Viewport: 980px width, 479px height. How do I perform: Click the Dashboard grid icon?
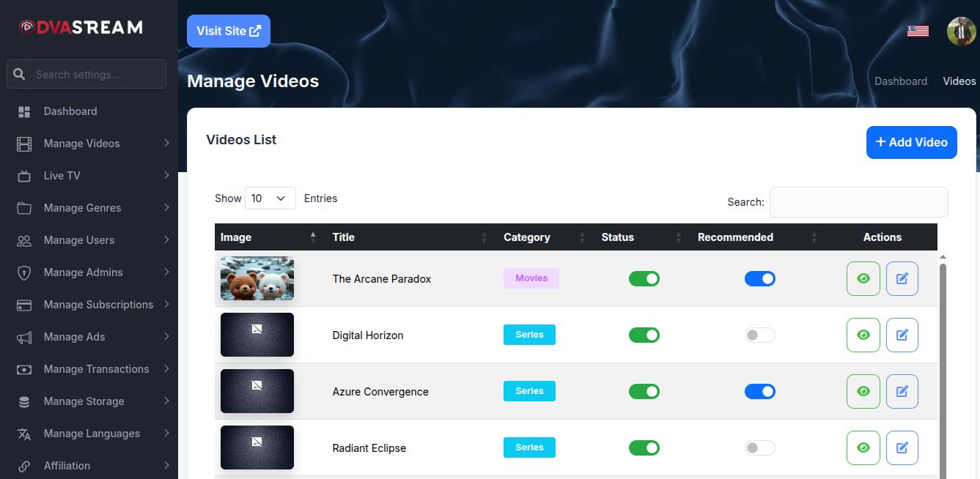[24, 111]
